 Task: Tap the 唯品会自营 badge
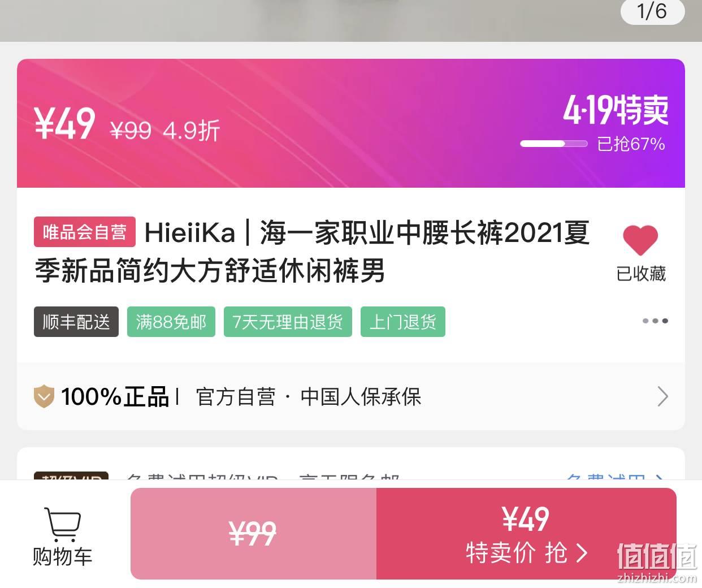[x=85, y=232]
